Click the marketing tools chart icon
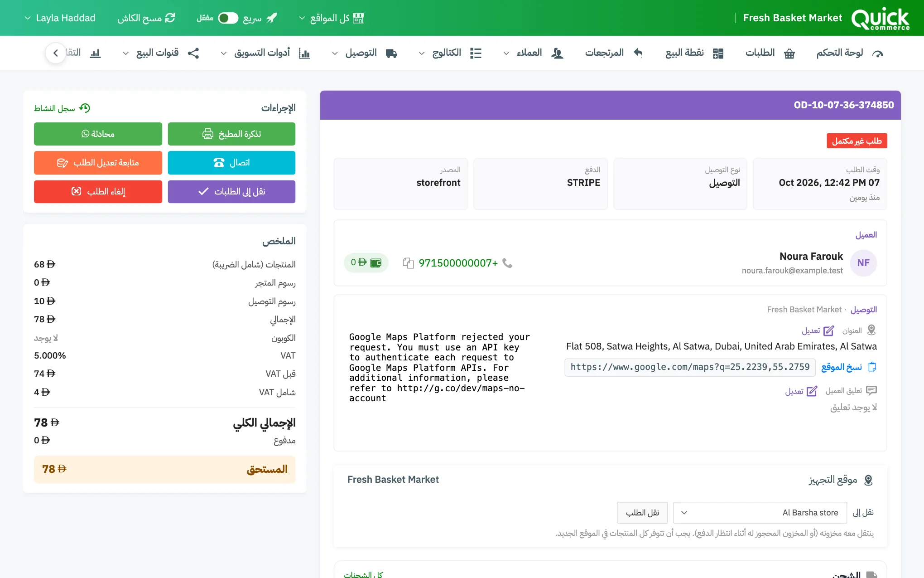 [304, 53]
